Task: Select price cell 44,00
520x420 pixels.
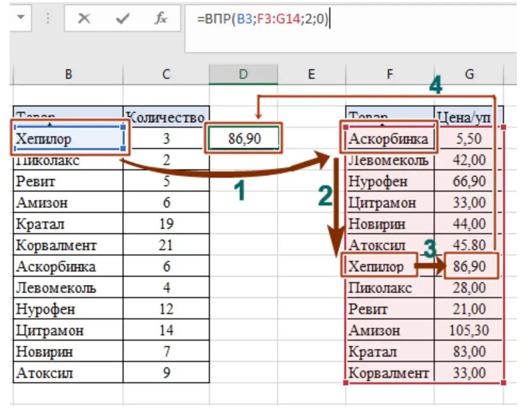Action: point(468,224)
